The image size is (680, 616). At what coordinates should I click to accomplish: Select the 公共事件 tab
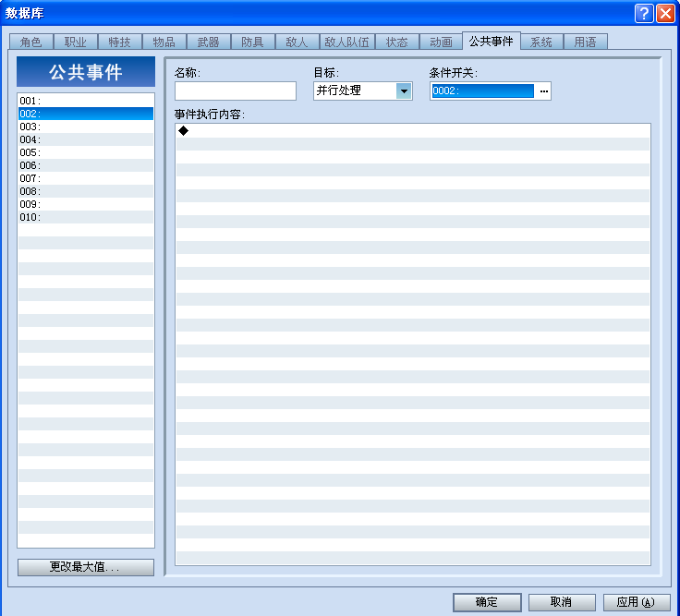pyautogui.click(x=492, y=42)
